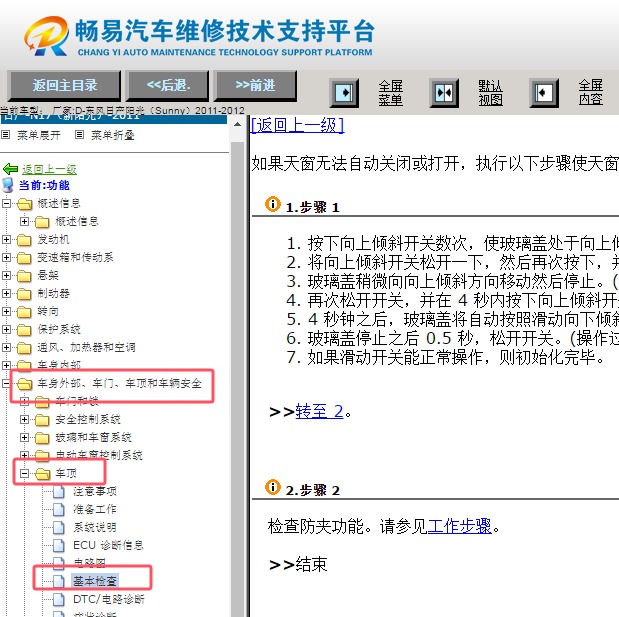Click the green back arrow icon
This screenshot has height=617, width=619.
(x=10, y=169)
